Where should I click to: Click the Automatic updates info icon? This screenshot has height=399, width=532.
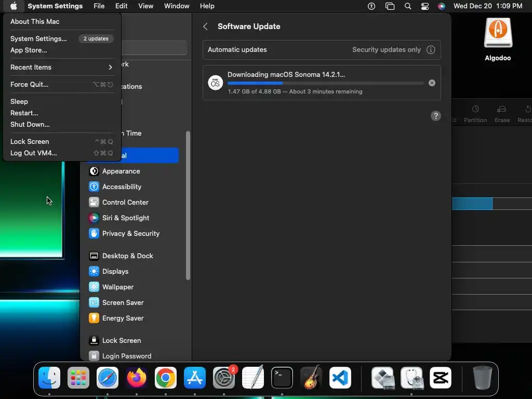click(431, 50)
